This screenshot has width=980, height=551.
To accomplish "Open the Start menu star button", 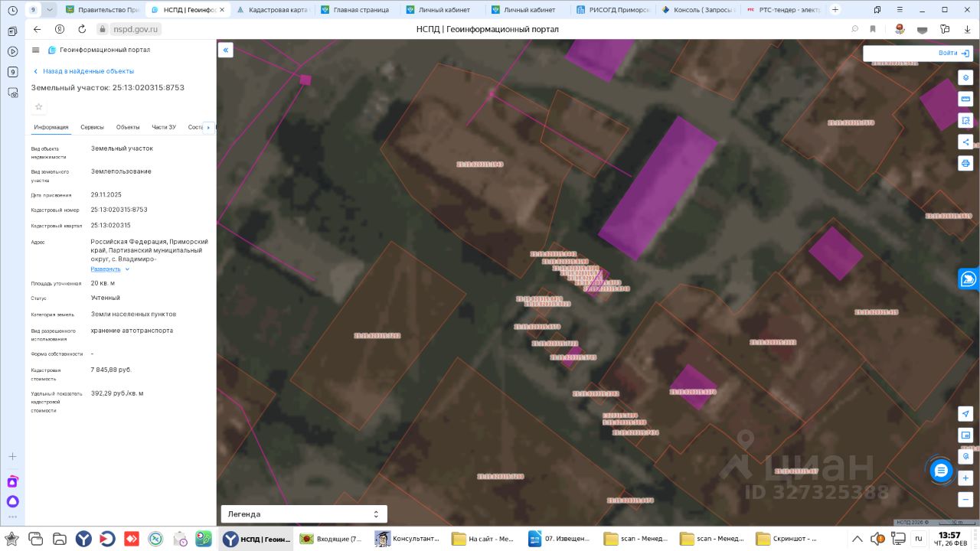I will (12, 539).
